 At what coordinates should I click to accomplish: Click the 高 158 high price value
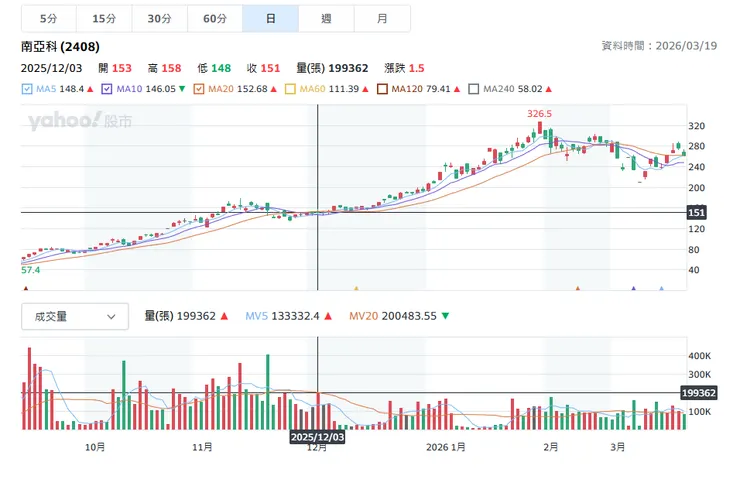click(164, 68)
